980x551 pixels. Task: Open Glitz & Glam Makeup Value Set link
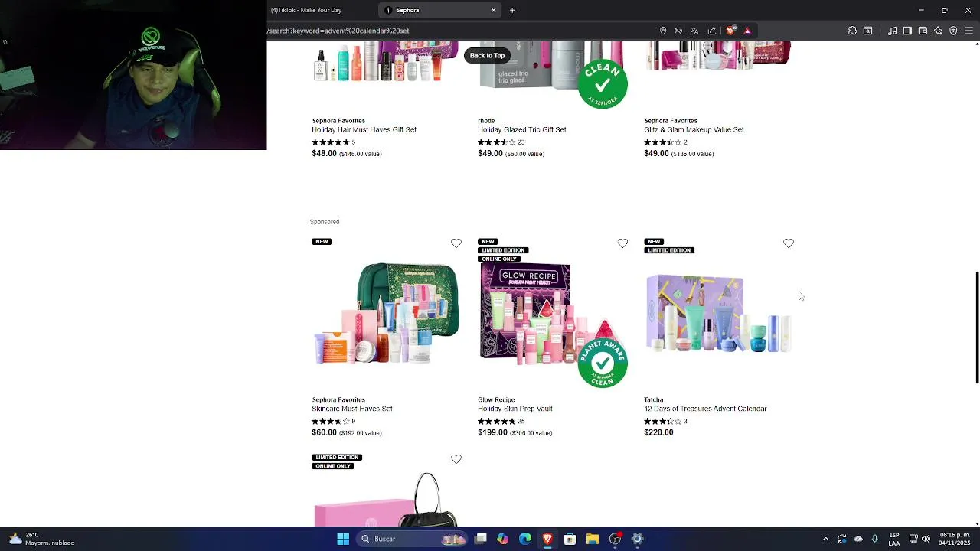[694, 129]
